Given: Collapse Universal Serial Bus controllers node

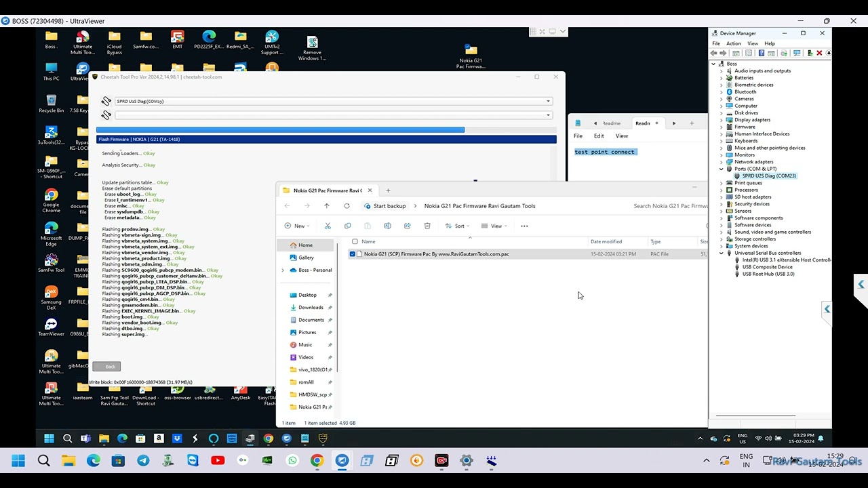Looking at the screenshot, I should [x=721, y=253].
